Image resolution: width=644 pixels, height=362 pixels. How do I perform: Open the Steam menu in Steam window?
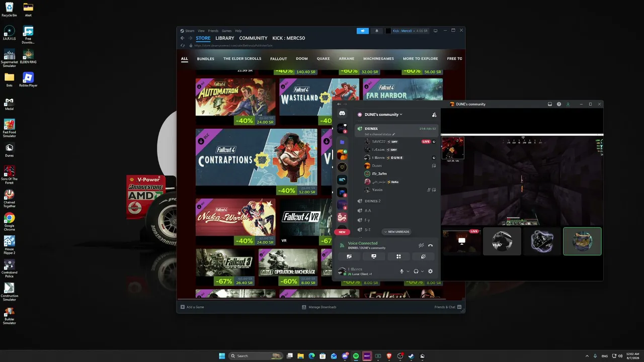(190, 31)
